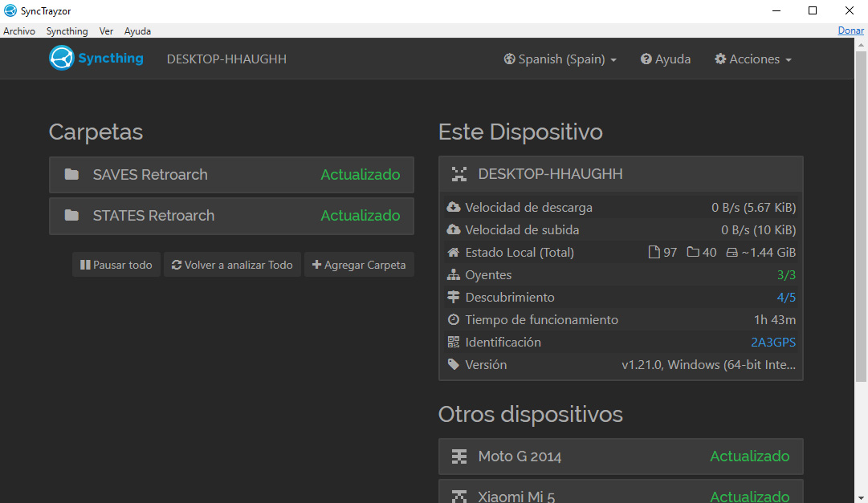868x503 pixels.
Task: Click the download speed cloud icon
Action: tap(454, 207)
